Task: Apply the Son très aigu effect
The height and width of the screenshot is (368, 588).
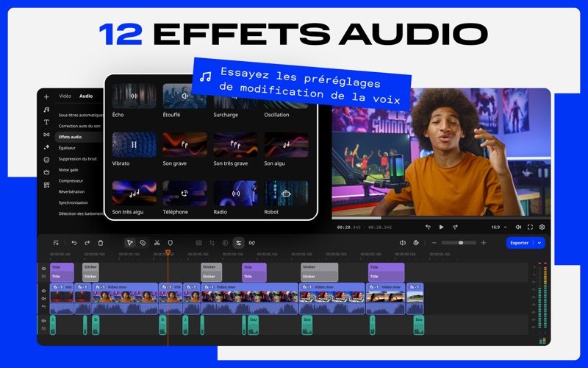Action: tap(135, 193)
